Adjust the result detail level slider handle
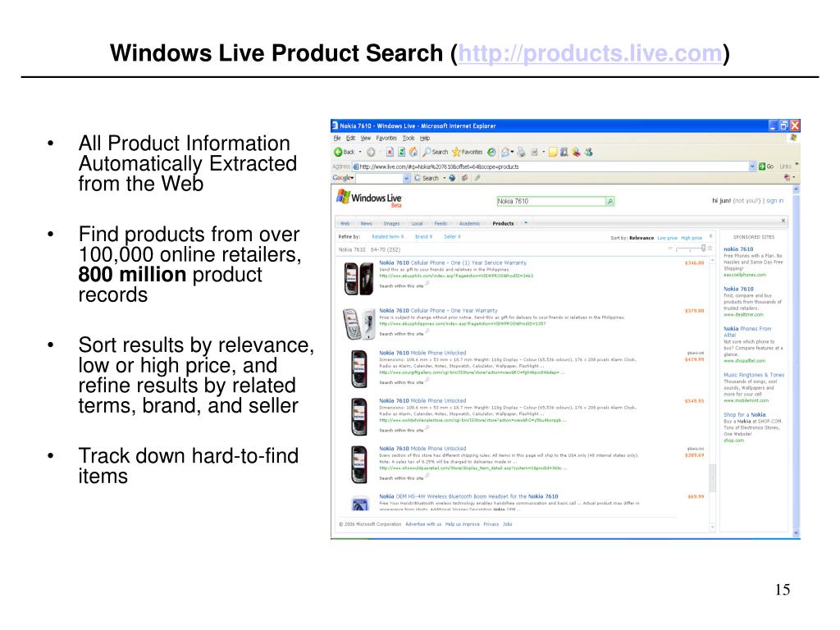Viewport: 840px width, 630px height. (703, 249)
